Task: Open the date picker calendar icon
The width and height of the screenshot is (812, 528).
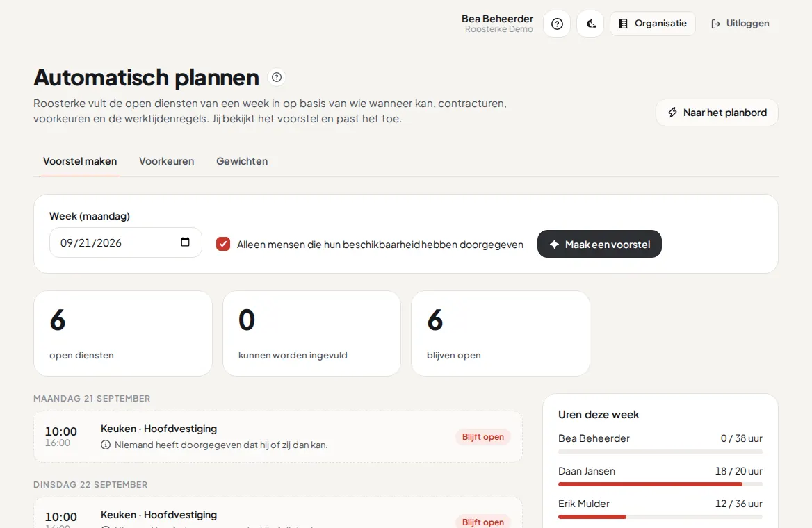Action: [185, 242]
